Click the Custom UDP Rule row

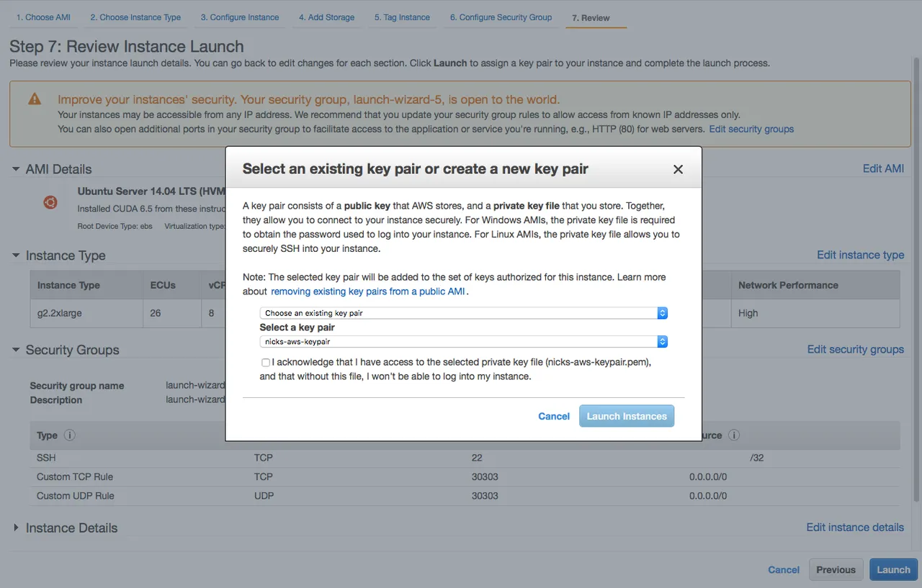pos(465,496)
